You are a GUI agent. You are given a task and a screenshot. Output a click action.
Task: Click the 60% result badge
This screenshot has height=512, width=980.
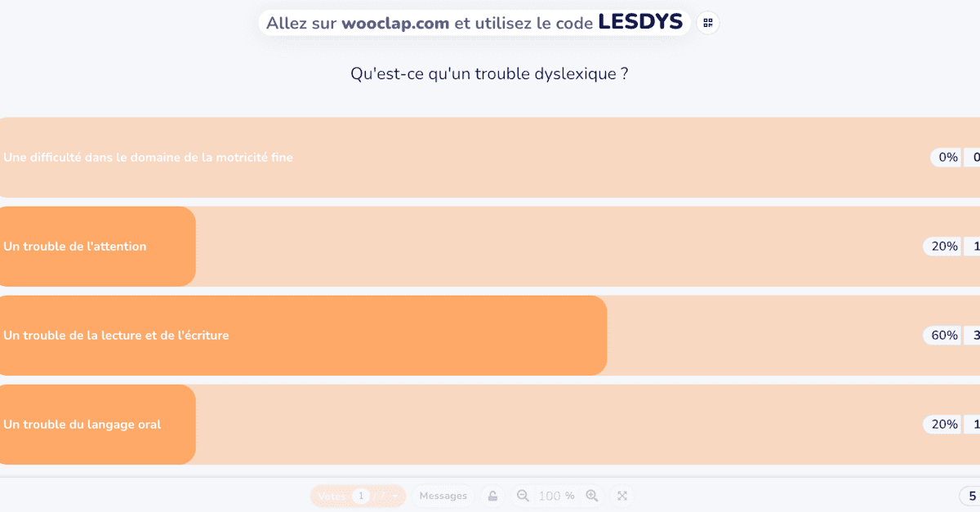click(944, 336)
